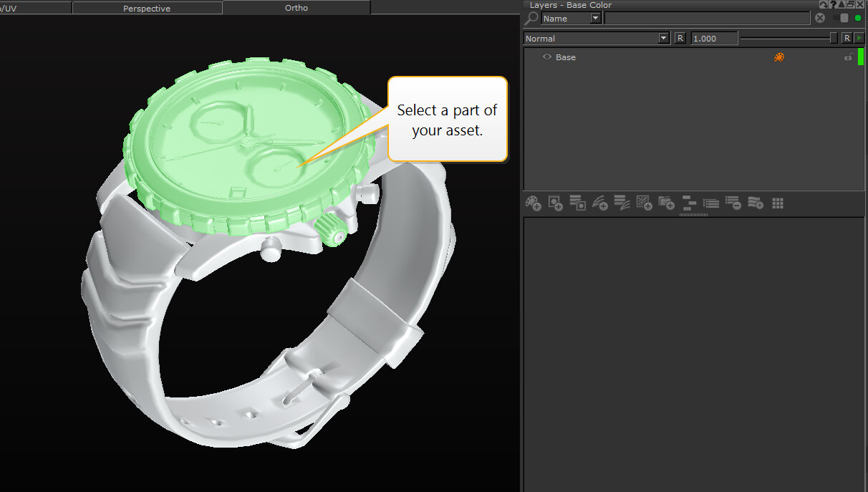Hide the Base layer using eye icon
The height and width of the screenshot is (492, 868).
coord(547,57)
